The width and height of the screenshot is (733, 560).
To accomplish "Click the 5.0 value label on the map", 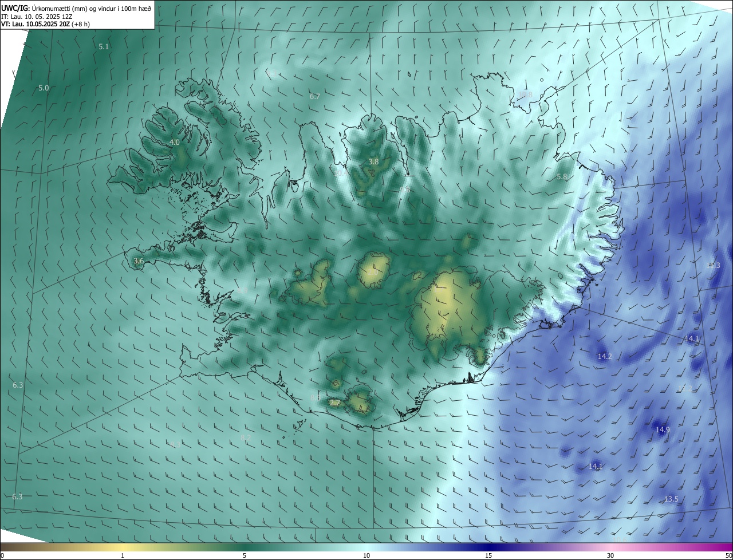I will [x=44, y=88].
